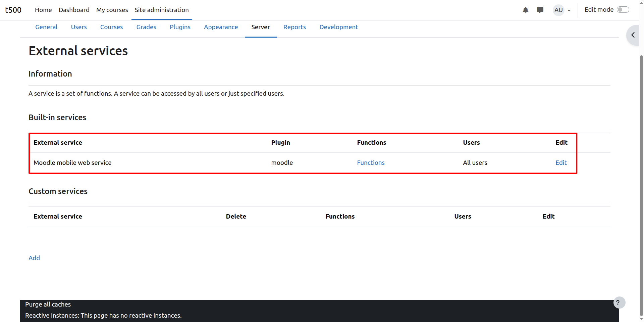
Task: Toggle Edit mode switch
Action: 623,10
